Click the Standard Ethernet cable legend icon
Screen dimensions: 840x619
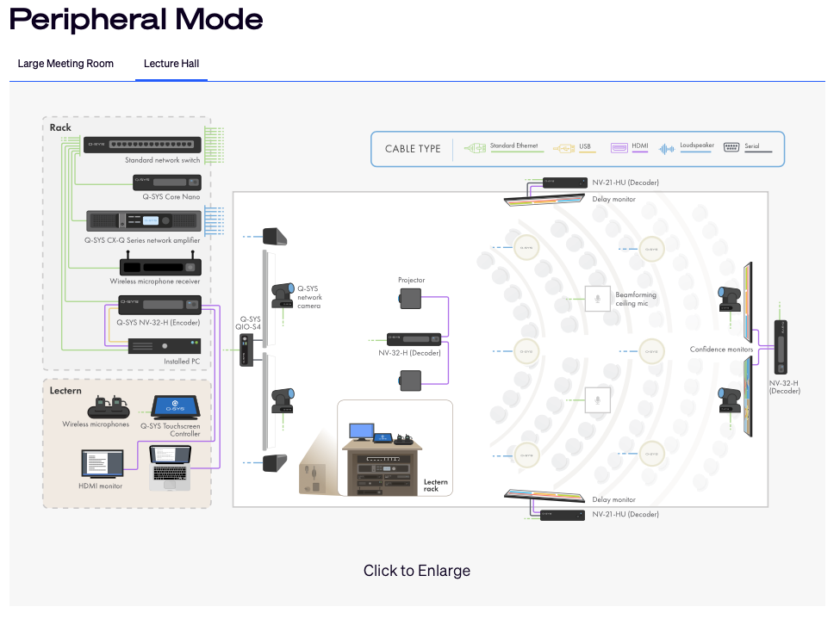click(475, 148)
